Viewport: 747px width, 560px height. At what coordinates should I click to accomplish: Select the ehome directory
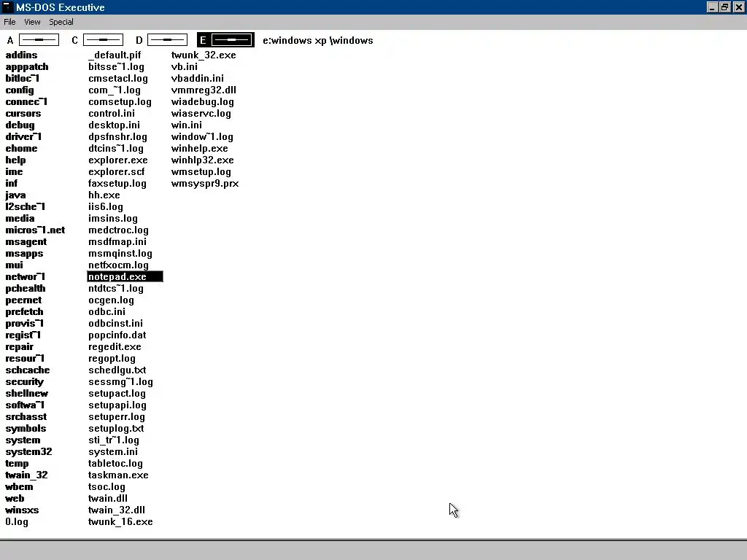[21, 149]
